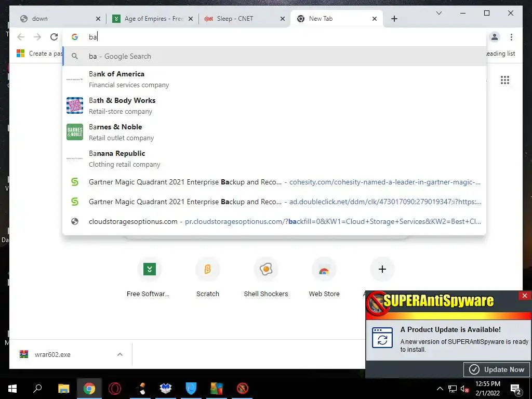The width and height of the screenshot is (532, 399).
Task: Open the cohesity.com Gartner suggestion
Action: [274, 182]
